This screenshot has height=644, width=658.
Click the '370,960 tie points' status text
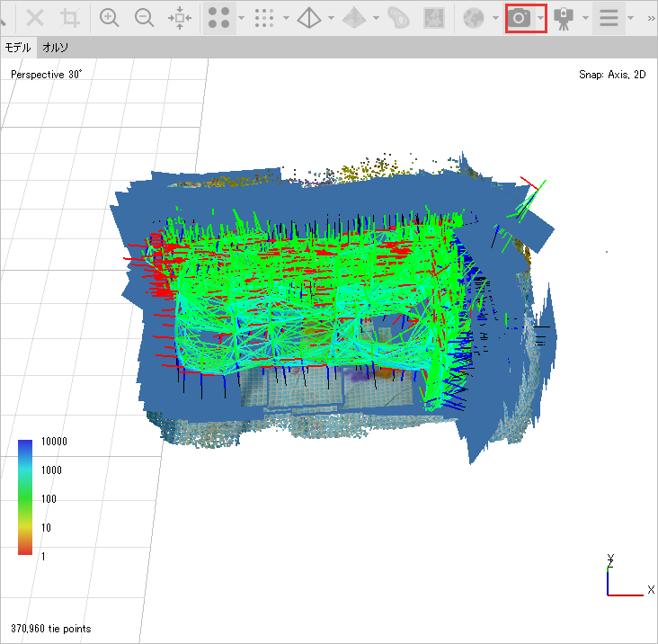[x=50, y=629]
